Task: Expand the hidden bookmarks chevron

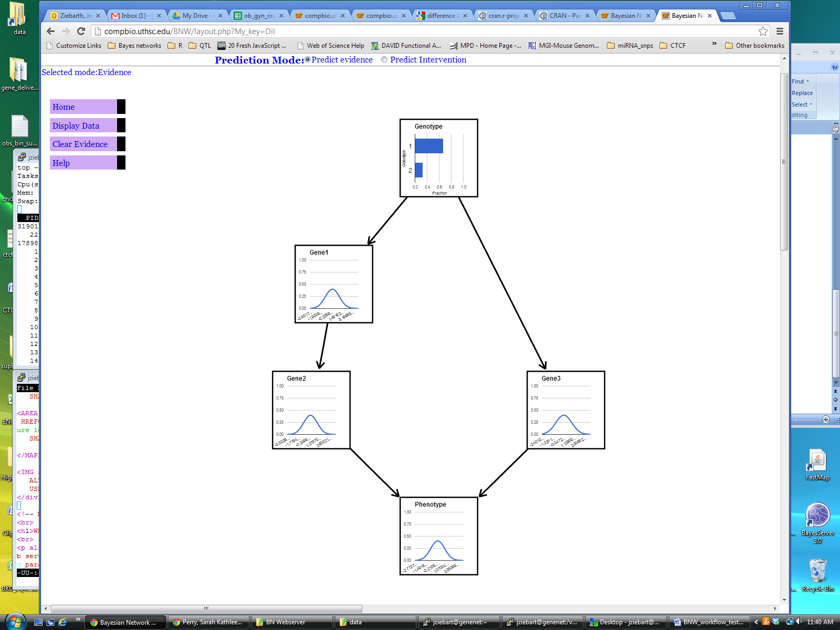Action: (714, 44)
